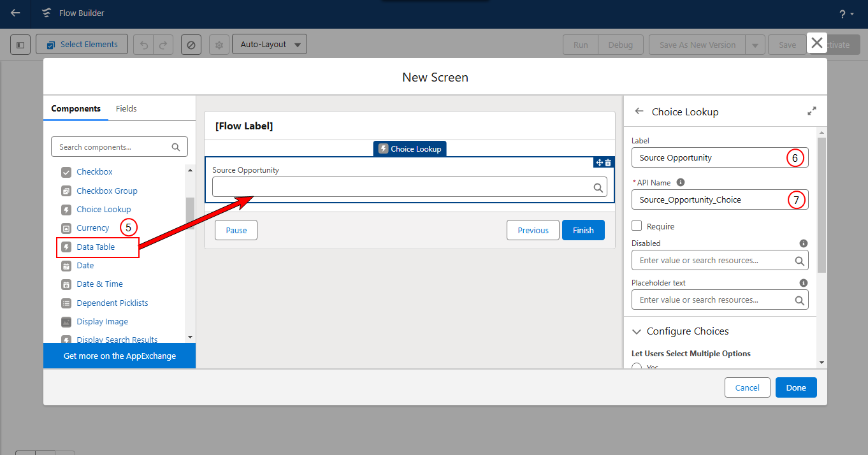Click the circle-slash toolbar icon
Image resolution: width=868 pixels, height=455 pixels.
tap(191, 45)
